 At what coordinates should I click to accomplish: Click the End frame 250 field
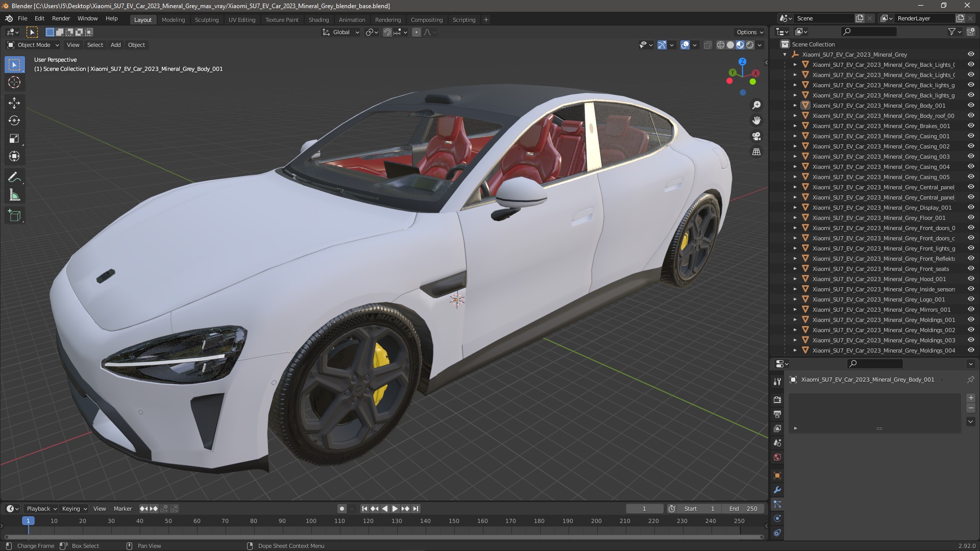coord(744,509)
